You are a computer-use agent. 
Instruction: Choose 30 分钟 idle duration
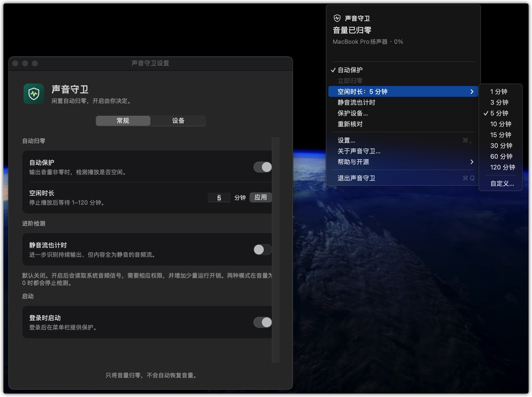500,146
